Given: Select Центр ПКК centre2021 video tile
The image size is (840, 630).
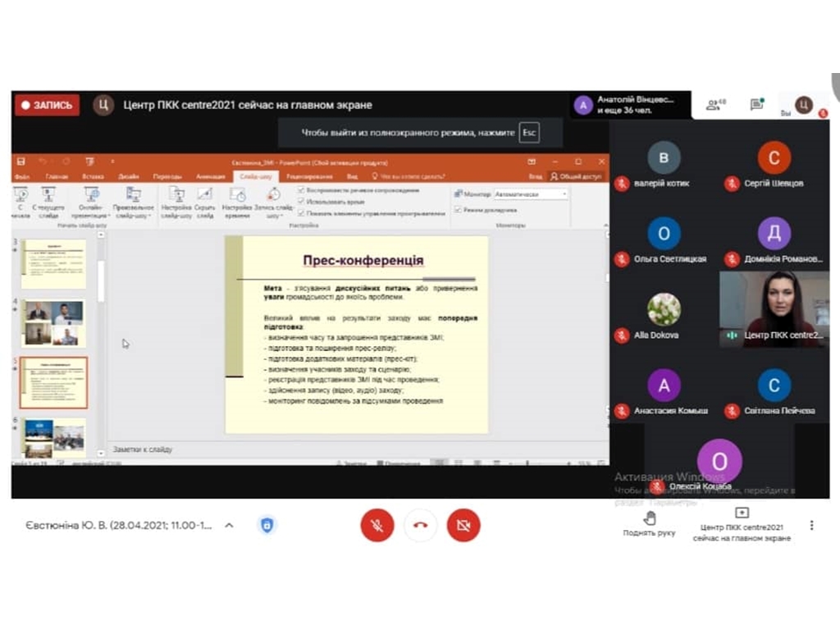Looking at the screenshot, I should tap(774, 309).
